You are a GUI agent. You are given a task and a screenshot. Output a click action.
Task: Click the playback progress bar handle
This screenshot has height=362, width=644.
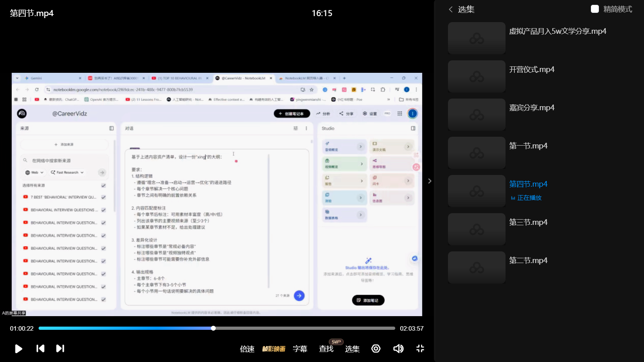tap(213, 328)
